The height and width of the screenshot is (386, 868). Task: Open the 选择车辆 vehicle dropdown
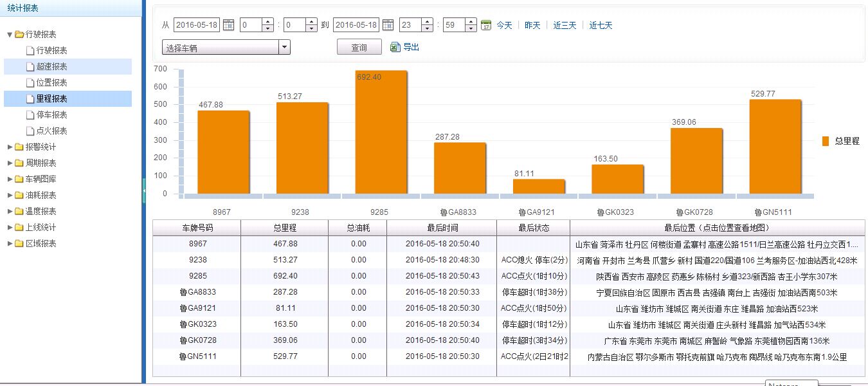click(284, 48)
